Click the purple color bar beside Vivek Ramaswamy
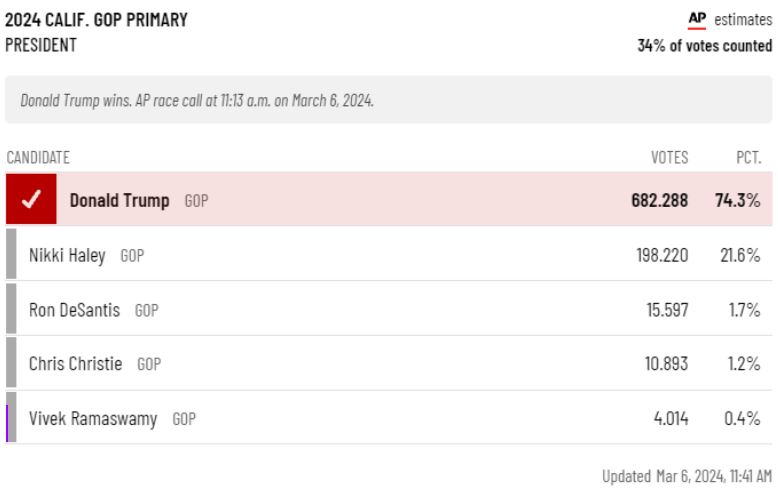This screenshot has width=778, height=490. [x=8, y=418]
